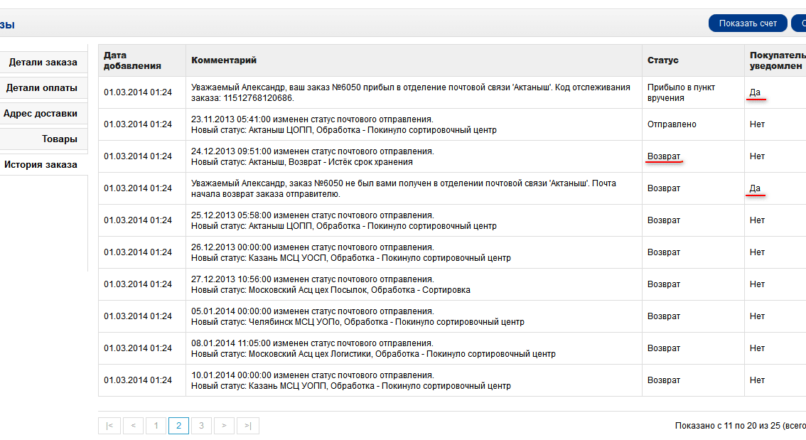
Task: Switch to the Товары tab
Action: pos(43,139)
